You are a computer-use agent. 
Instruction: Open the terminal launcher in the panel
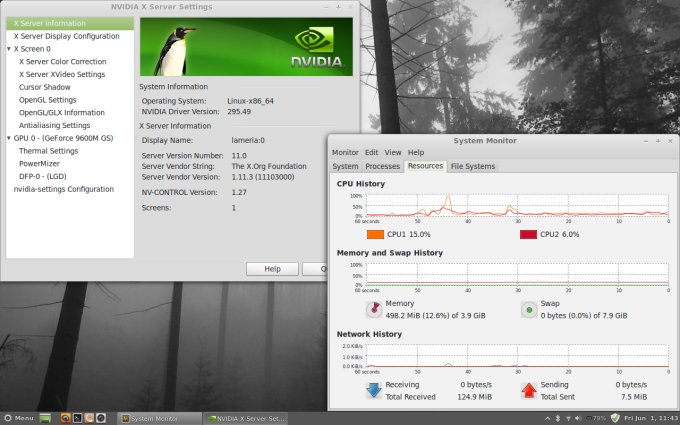77,418
